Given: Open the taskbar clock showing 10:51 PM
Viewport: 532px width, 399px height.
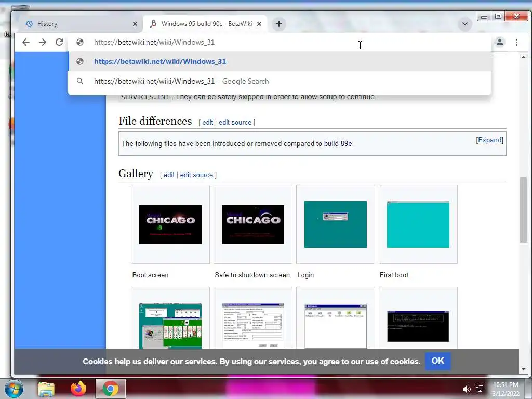Looking at the screenshot, I should coord(506,389).
